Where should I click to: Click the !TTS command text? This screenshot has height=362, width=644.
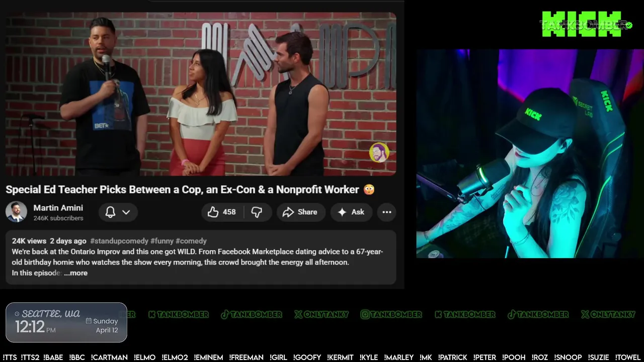click(x=10, y=357)
